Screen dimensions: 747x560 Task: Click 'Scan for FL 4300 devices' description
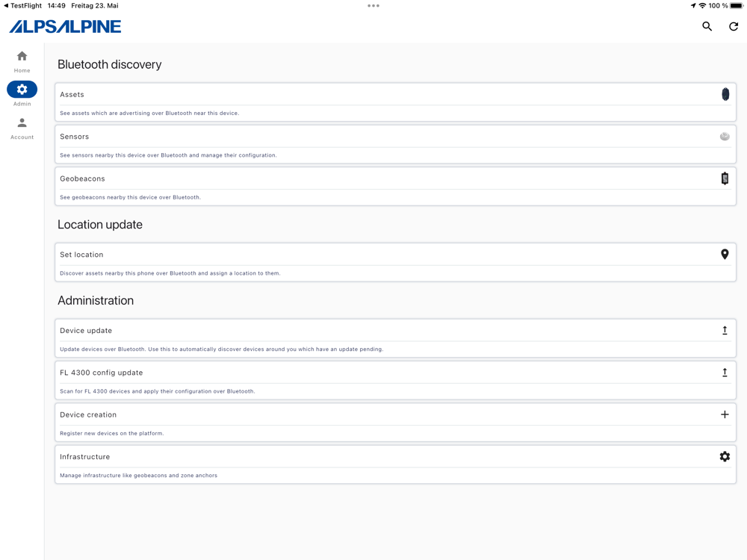point(157,391)
